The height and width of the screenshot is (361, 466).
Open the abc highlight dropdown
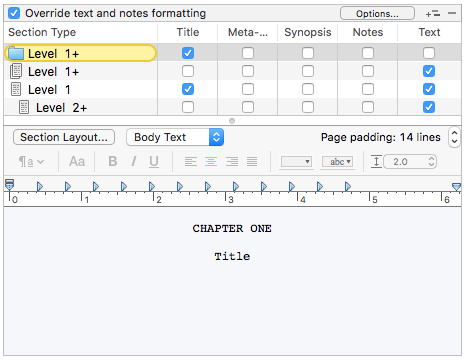tap(337, 162)
